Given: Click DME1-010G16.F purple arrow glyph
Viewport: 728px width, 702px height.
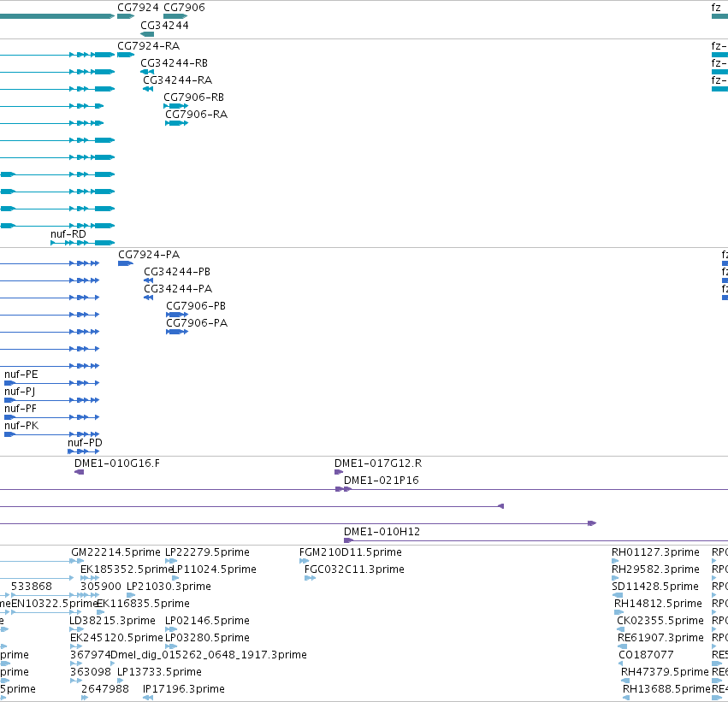Looking at the screenshot, I should click(x=80, y=472).
